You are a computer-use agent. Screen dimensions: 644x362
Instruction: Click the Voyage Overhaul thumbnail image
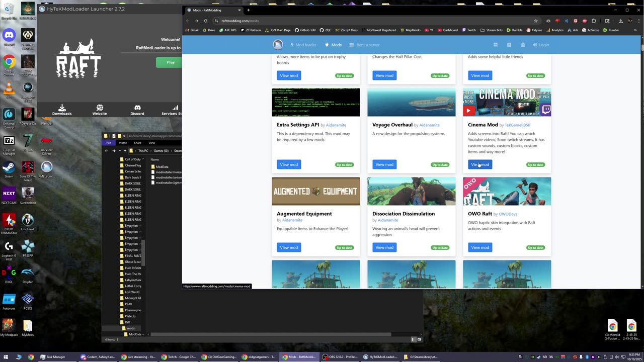pyautogui.click(x=411, y=102)
